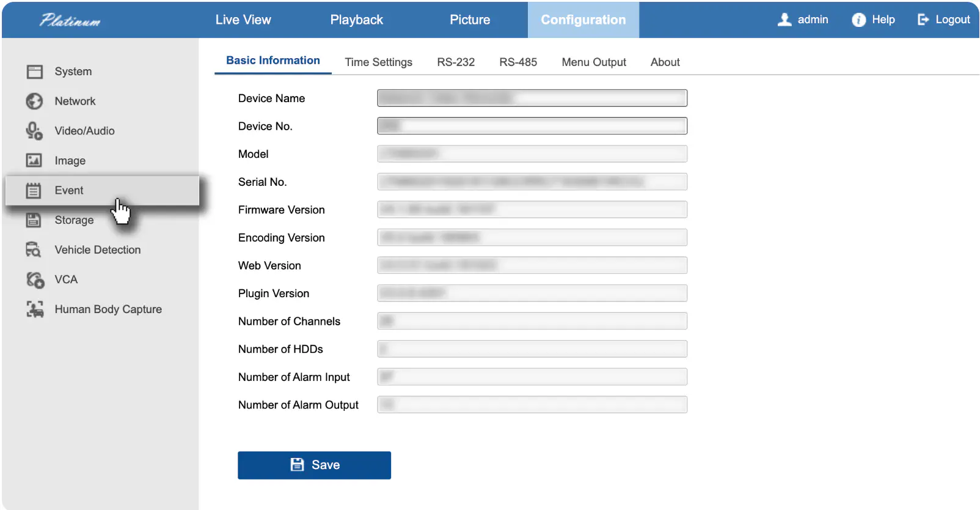Screen dimensions: 980x510
Task: Click the Number of Alarm Input field
Action: click(x=532, y=377)
